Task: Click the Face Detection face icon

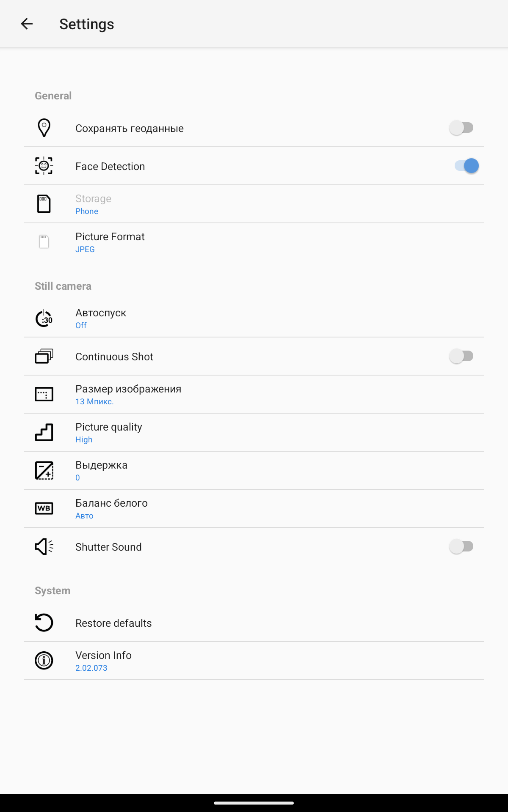Action: coord(44,166)
